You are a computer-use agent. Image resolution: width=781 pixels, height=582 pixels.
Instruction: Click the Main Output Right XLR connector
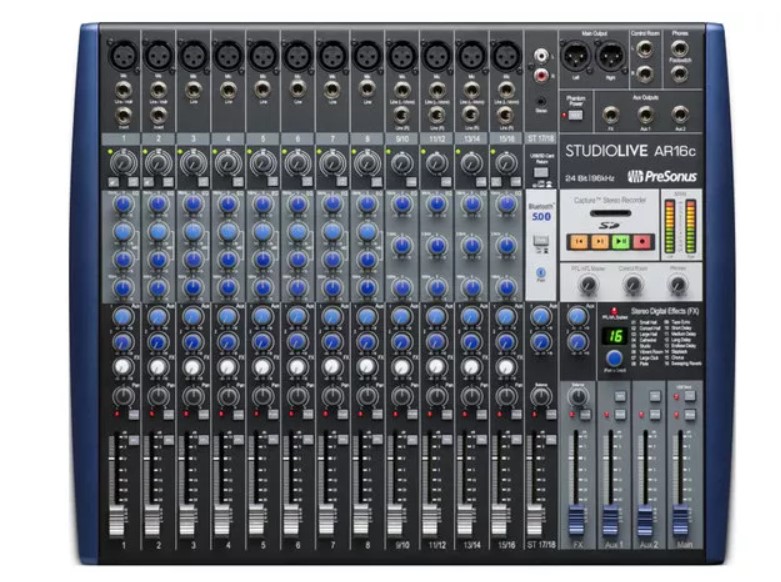pos(611,57)
